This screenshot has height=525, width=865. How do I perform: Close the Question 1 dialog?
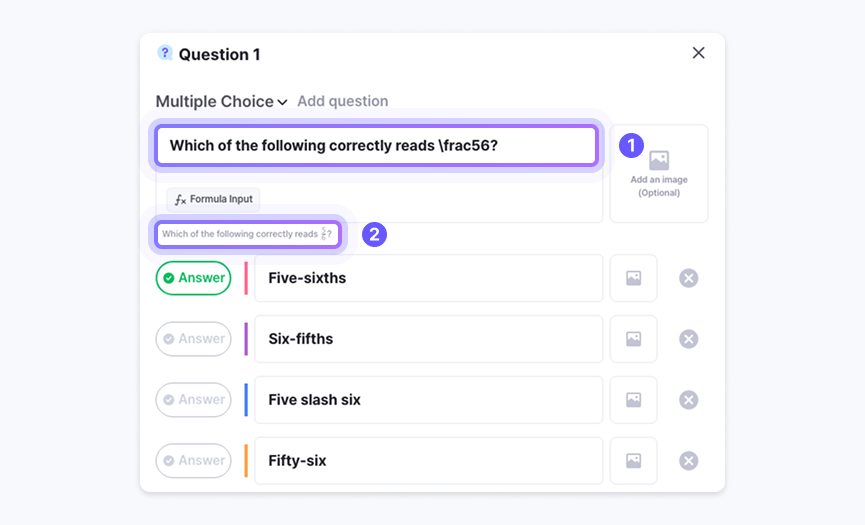[698, 53]
